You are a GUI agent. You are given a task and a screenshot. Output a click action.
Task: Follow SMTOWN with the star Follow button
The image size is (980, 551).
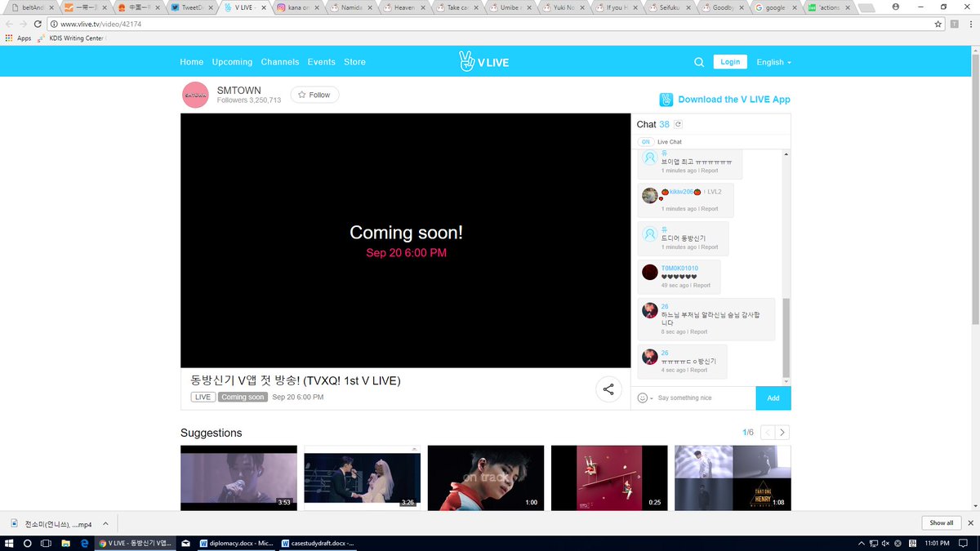click(x=314, y=95)
